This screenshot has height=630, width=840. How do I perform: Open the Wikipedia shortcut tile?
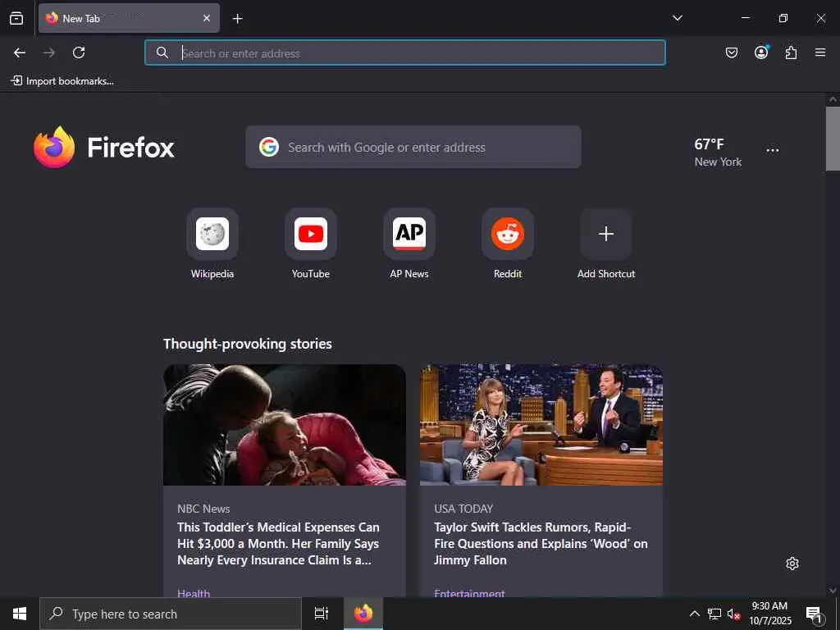pyautogui.click(x=212, y=234)
